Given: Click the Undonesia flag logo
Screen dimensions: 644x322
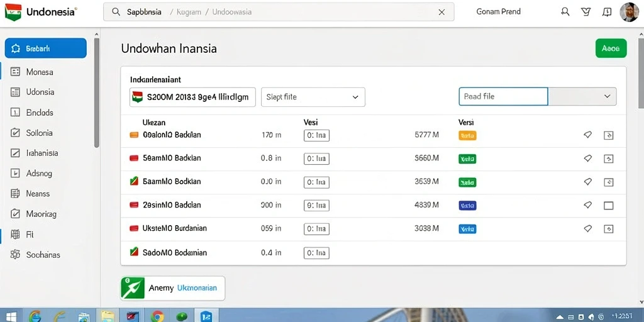Looking at the screenshot, I should click(x=13, y=13).
